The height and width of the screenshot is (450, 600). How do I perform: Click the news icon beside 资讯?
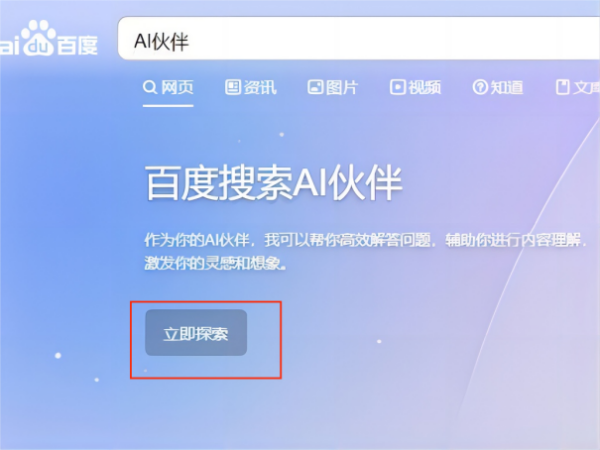(x=233, y=87)
